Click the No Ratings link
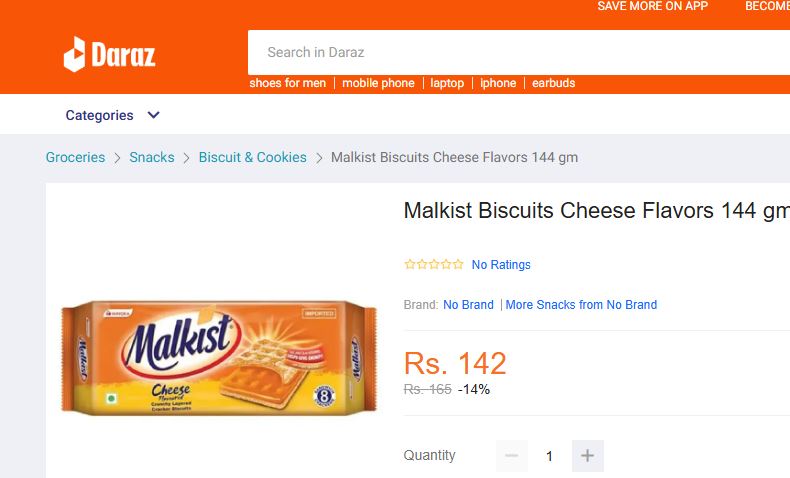The image size is (790, 478). [501, 265]
